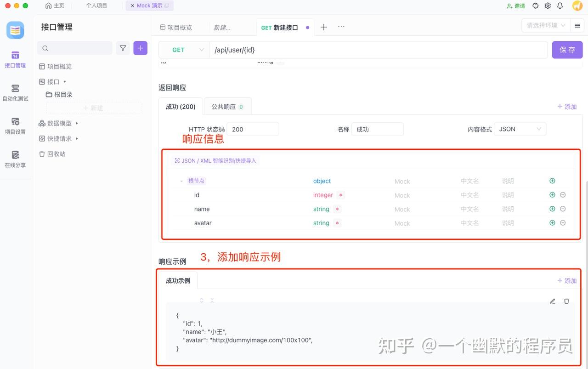The height and width of the screenshot is (369, 588).
Task: Add child field to 根节点 row
Action: [x=552, y=181]
